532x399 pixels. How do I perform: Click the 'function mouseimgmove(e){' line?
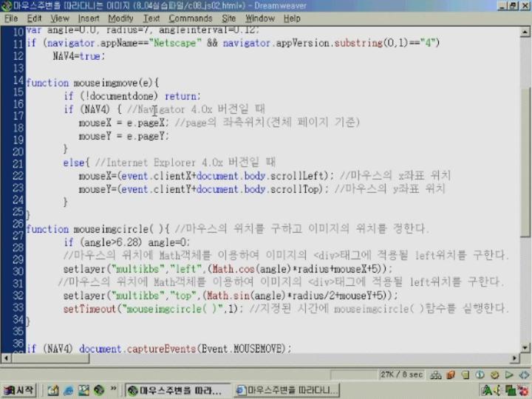coord(92,83)
